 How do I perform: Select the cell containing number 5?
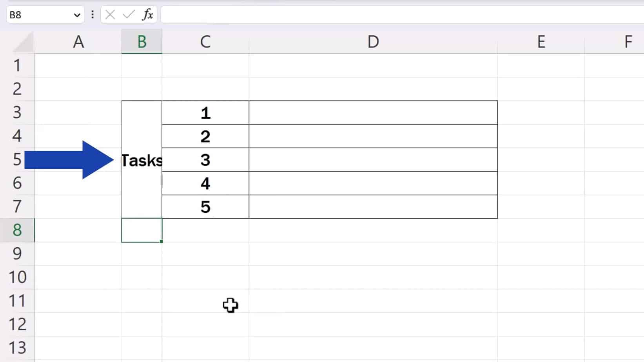pos(205,207)
